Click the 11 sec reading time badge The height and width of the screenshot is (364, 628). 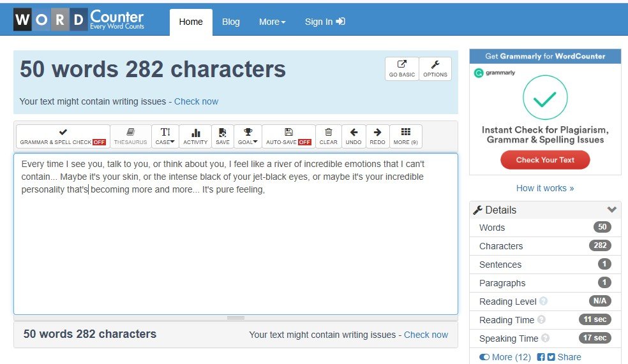[x=595, y=319]
